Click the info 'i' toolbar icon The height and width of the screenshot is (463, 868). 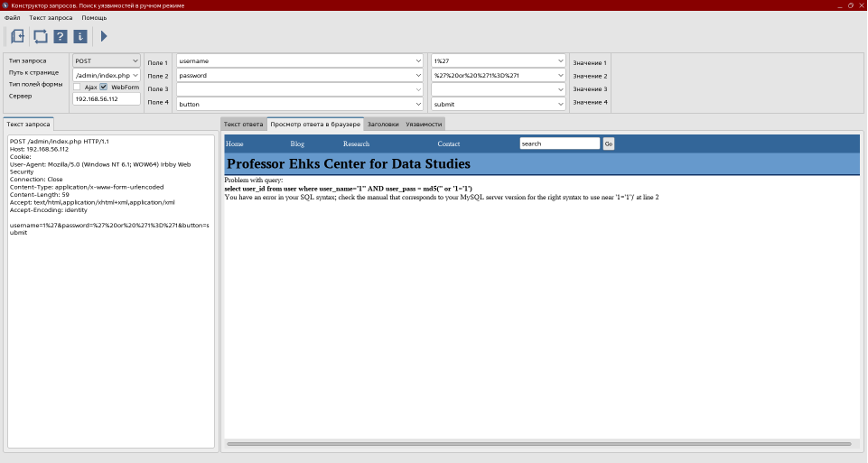tap(80, 36)
